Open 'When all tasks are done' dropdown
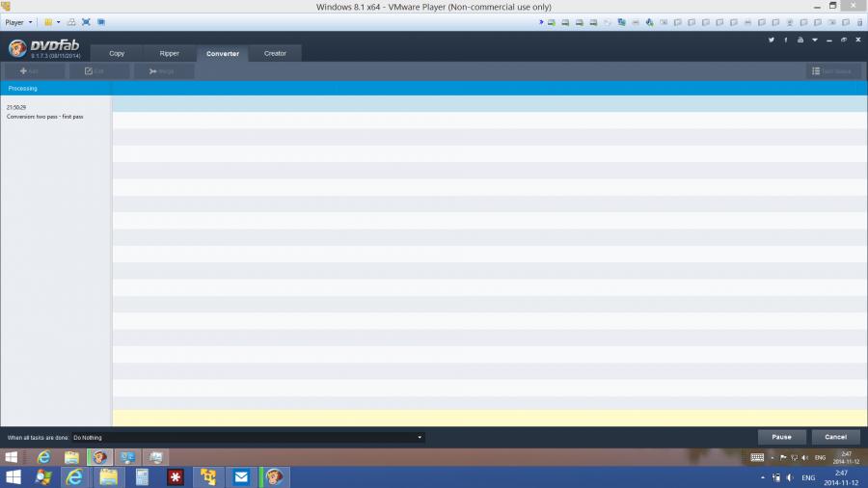The image size is (868, 488). coord(248,438)
